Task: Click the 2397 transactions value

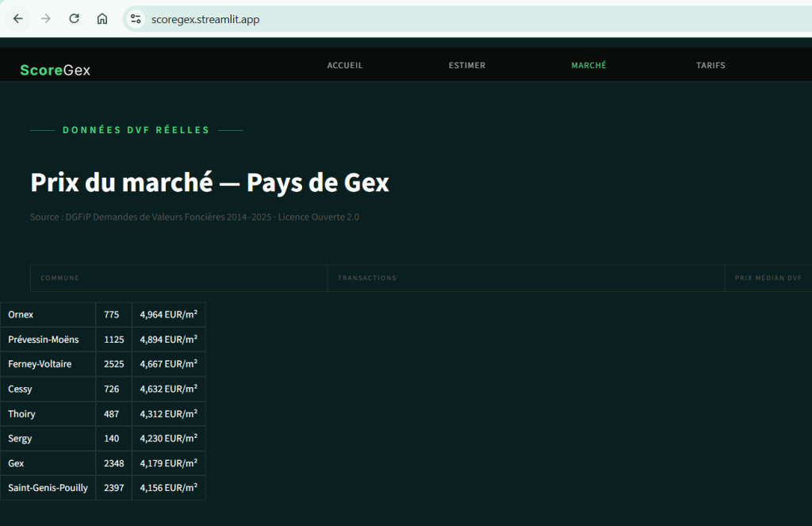Action: click(x=114, y=488)
